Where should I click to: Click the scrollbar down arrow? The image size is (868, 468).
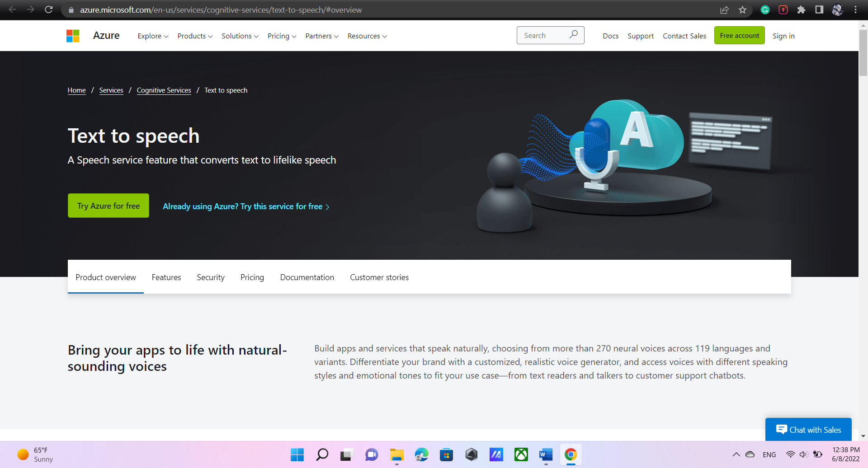point(863,436)
